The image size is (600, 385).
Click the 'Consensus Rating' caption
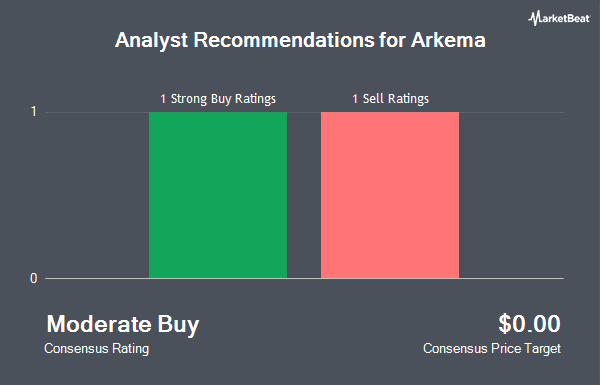click(x=96, y=349)
